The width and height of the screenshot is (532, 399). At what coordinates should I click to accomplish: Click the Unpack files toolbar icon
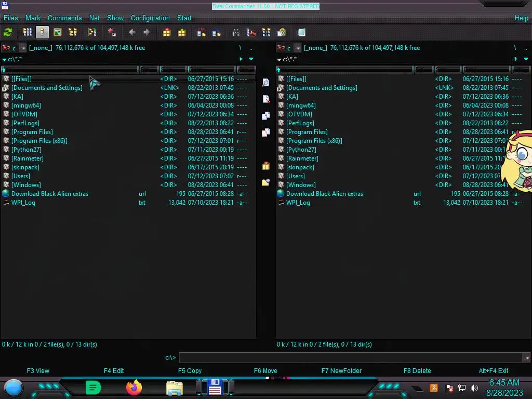(182, 33)
